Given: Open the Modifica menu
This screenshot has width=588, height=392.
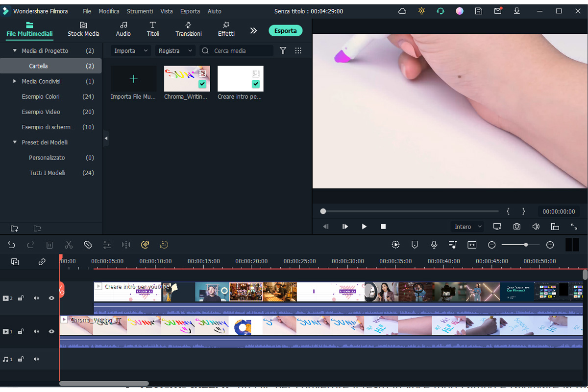Looking at the screenshot, I should click(109, 11).
